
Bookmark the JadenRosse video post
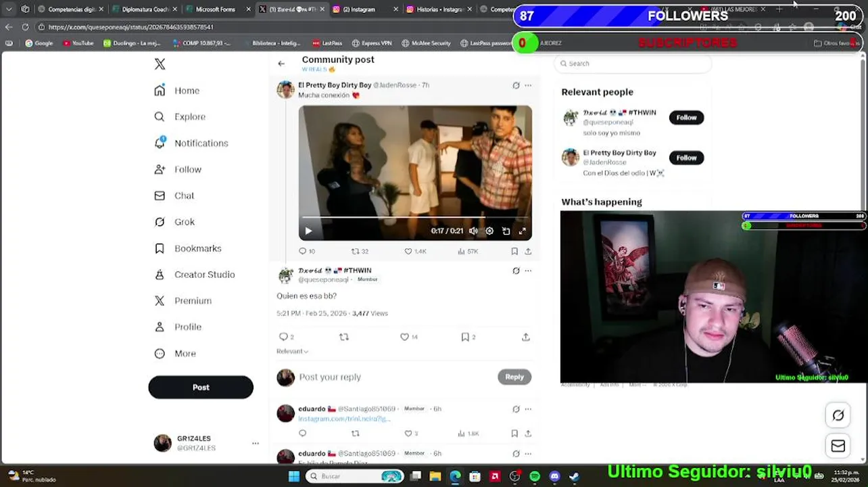click(x=514, y=251)
